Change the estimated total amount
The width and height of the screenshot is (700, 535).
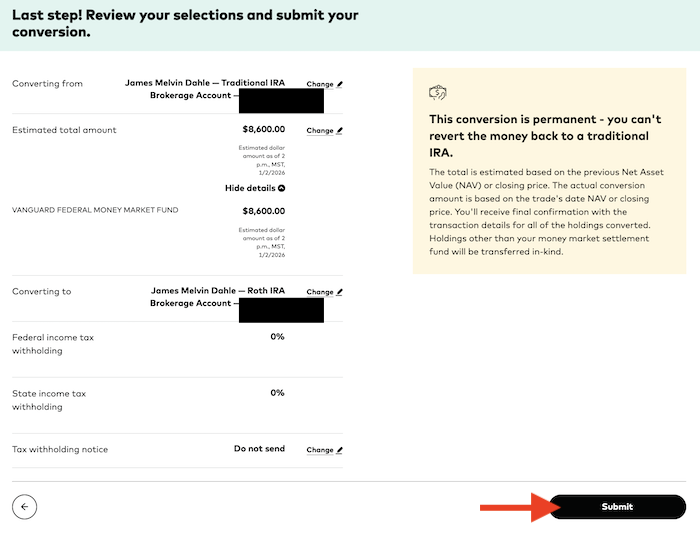pyautogui.click(x=320, y=131)
